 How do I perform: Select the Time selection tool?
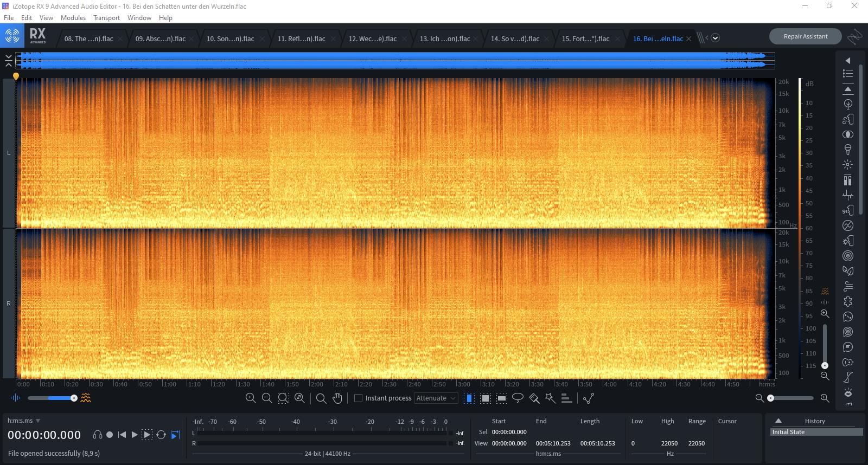(469, 398)
